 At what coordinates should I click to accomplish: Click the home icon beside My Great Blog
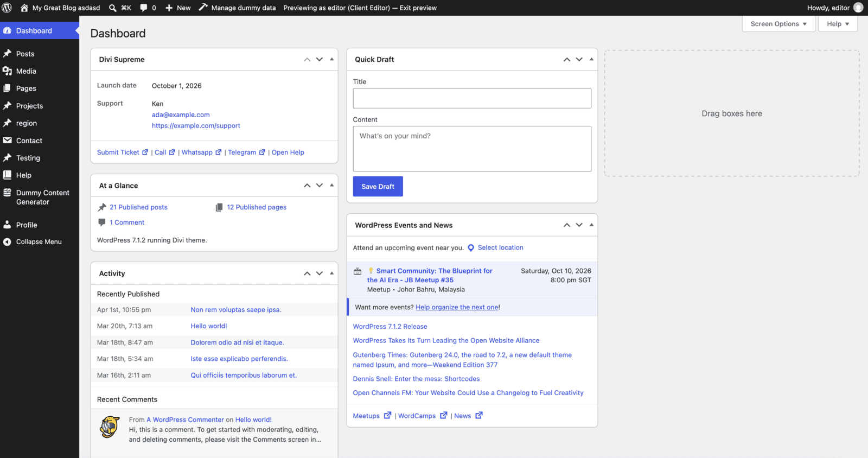pos(24,8)
